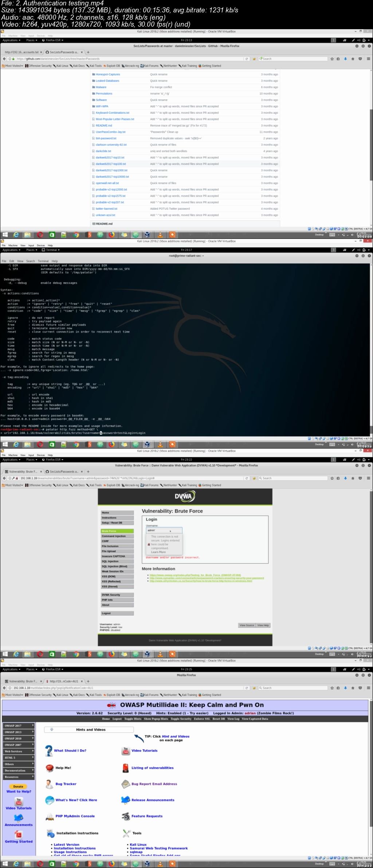This screenshot has height=868, width=373.
Task: Switch to the 192.16...accounts.txt browser tab
Action: coord(22,52)
